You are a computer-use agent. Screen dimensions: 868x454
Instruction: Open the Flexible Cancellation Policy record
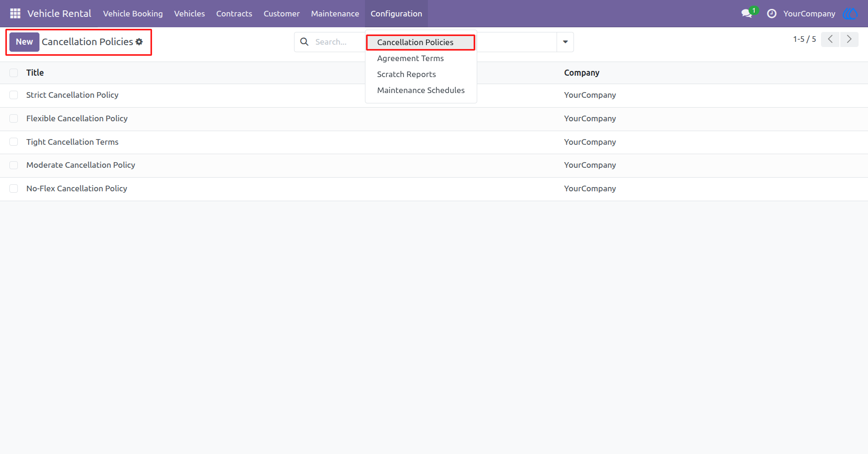tap(77, 118)
